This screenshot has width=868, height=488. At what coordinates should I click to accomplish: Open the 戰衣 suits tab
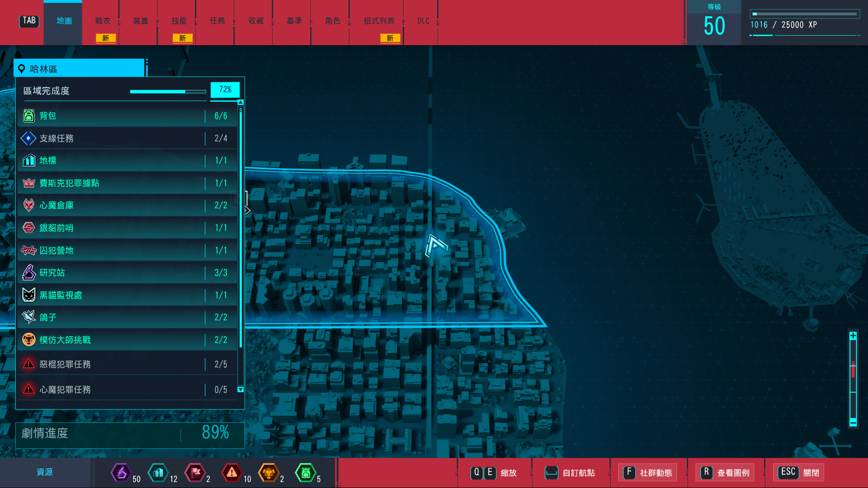point(103,21)
